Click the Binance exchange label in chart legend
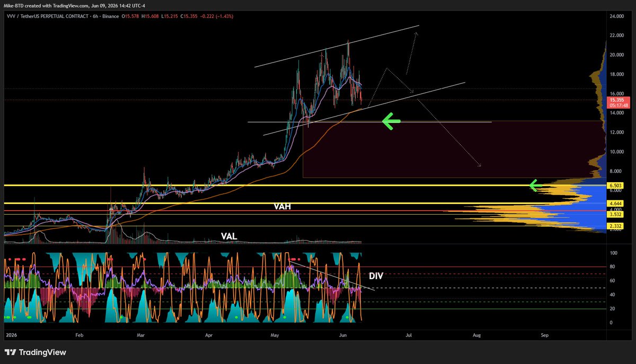The image size is (636, 364). 110,16
